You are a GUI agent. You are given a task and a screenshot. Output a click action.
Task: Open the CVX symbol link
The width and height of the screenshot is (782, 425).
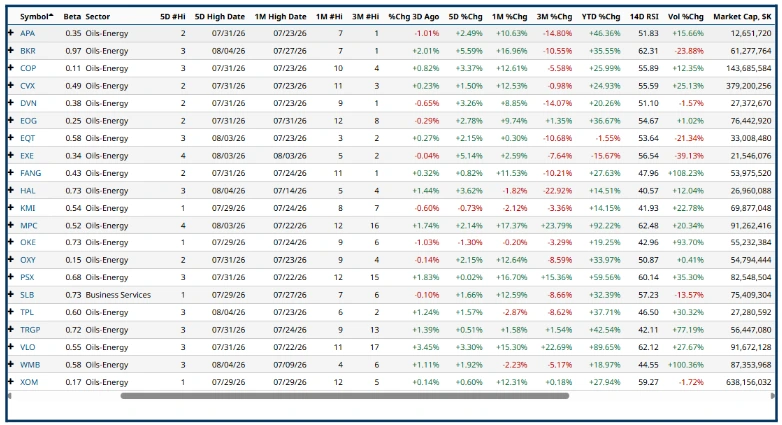click(27, 85)
